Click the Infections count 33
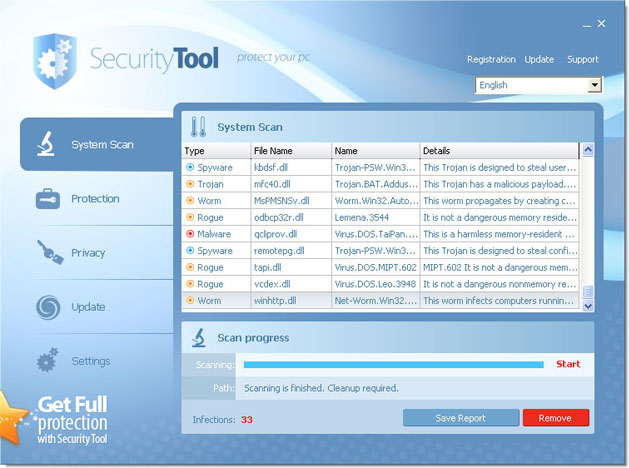 coord(247,419)
